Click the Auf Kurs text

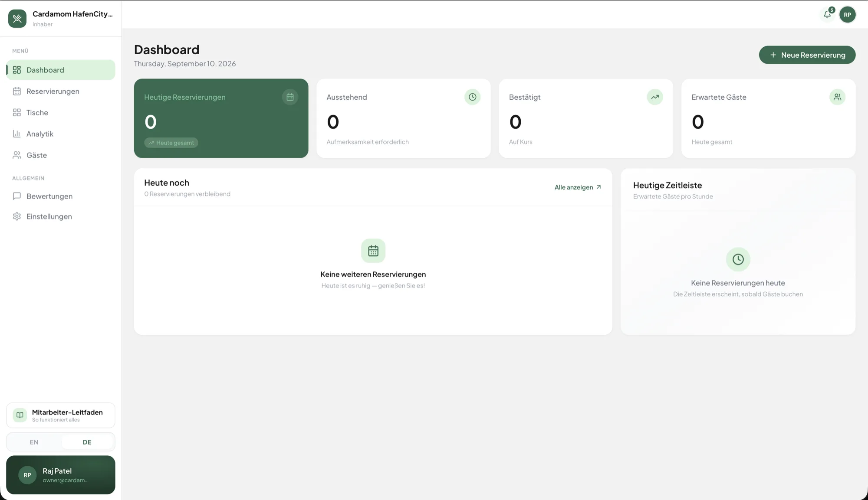[520, 142]
